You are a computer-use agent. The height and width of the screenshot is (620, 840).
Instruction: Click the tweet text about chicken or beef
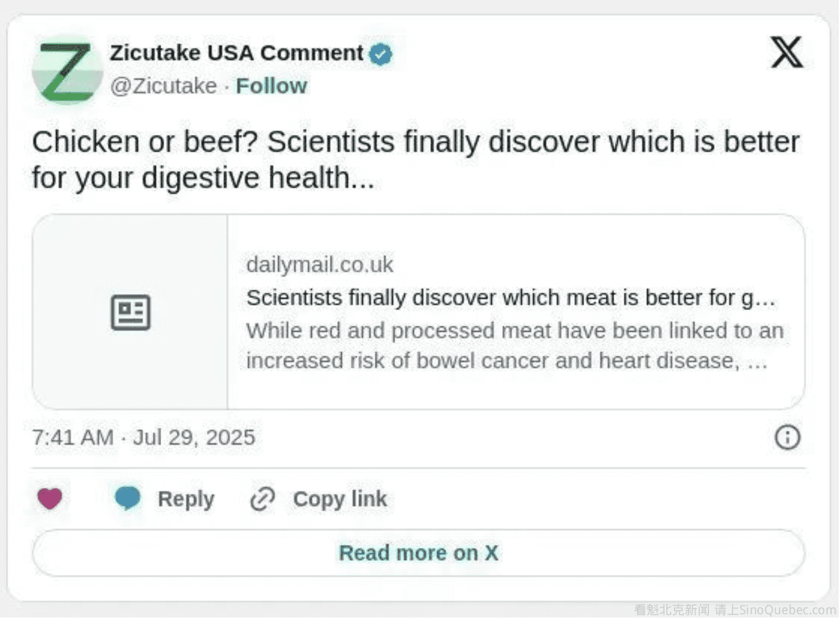click(415, 159)
